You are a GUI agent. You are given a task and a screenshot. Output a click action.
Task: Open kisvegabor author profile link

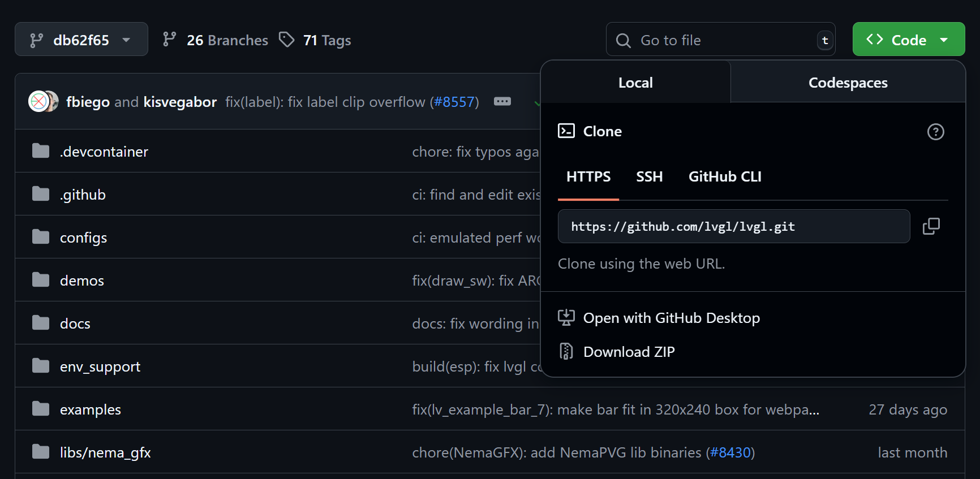click(x=180, y=102)
